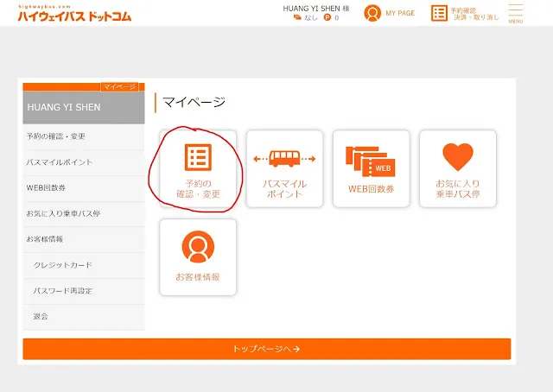The image size is (553, 392).
Task: Click the coupon icon next to なし
Action: click(297, 17)
